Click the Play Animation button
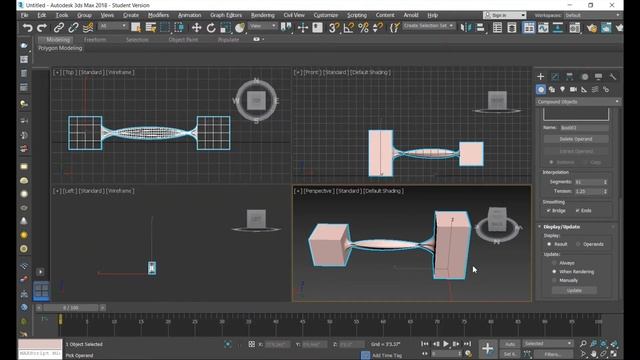The height and width of the screenshot is (360, 640). click(x=446, y=344)
